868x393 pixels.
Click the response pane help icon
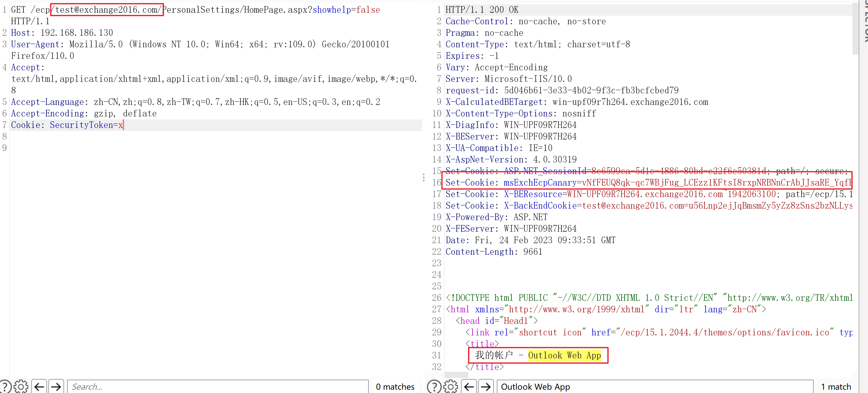pos(434,386)
